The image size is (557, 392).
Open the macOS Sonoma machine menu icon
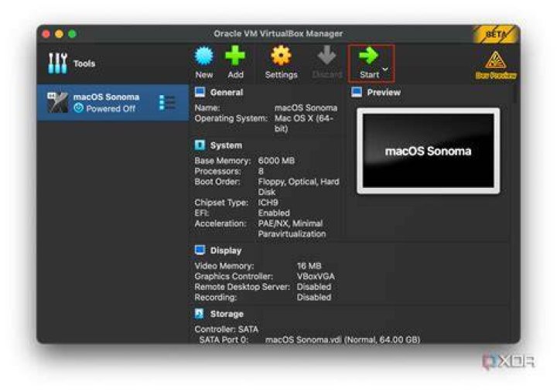coord(167,103)
